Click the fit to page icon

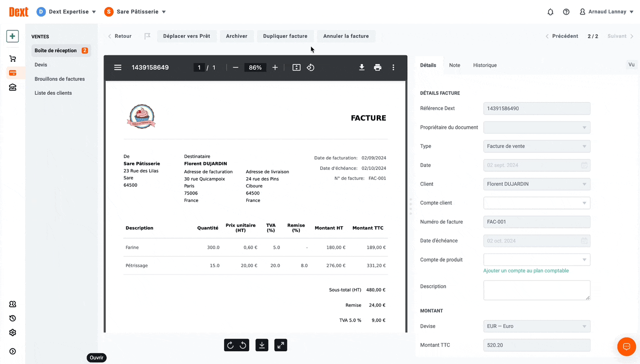coord(297,68)
